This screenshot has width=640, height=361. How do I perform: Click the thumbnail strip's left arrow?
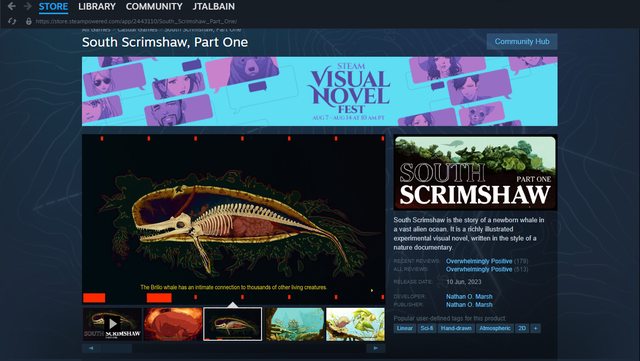click(91, 348)
